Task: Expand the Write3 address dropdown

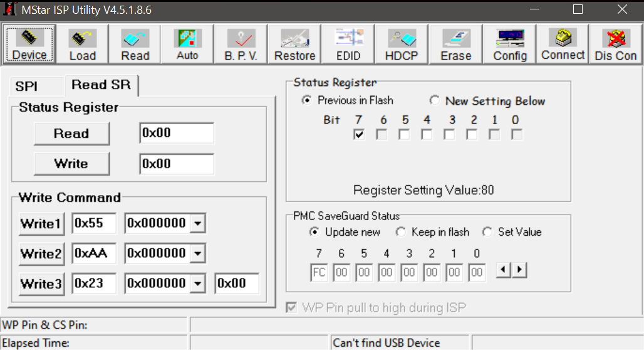Action: tap(198, 284)
